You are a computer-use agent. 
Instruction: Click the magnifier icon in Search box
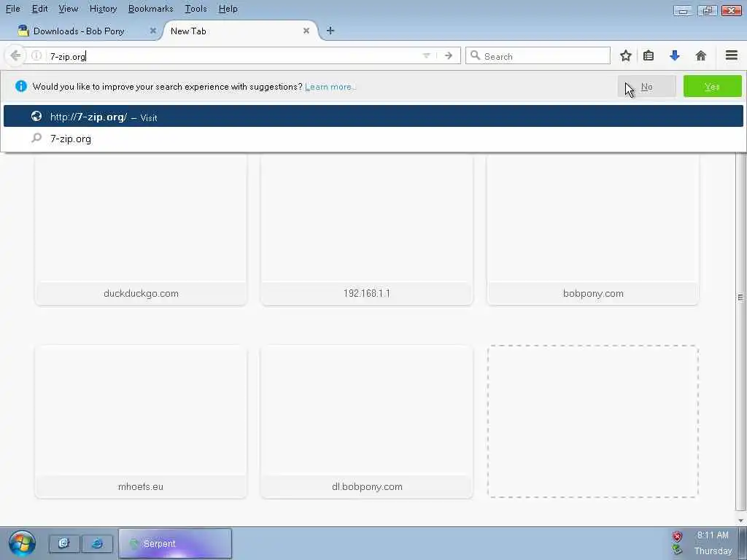(x=475, y=55)
